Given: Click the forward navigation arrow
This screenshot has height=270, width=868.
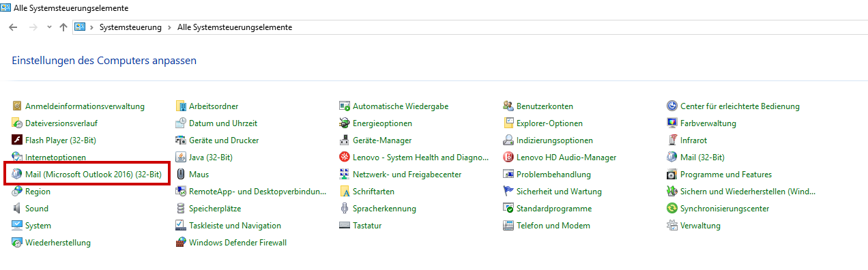Looking at the screenshot, I should [33, 27].
